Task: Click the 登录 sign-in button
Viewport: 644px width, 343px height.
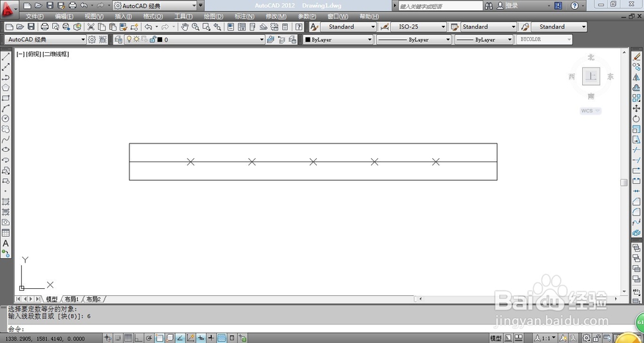Action: click(507, 6)
